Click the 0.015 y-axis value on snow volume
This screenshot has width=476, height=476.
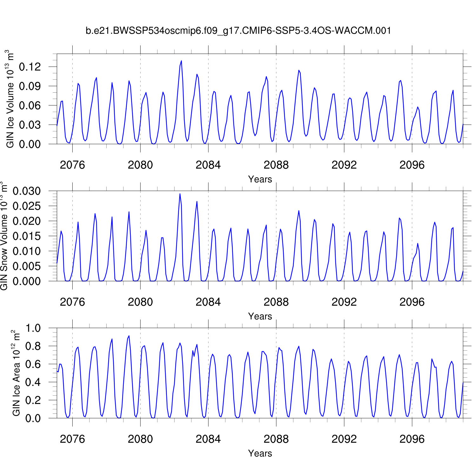27,236
